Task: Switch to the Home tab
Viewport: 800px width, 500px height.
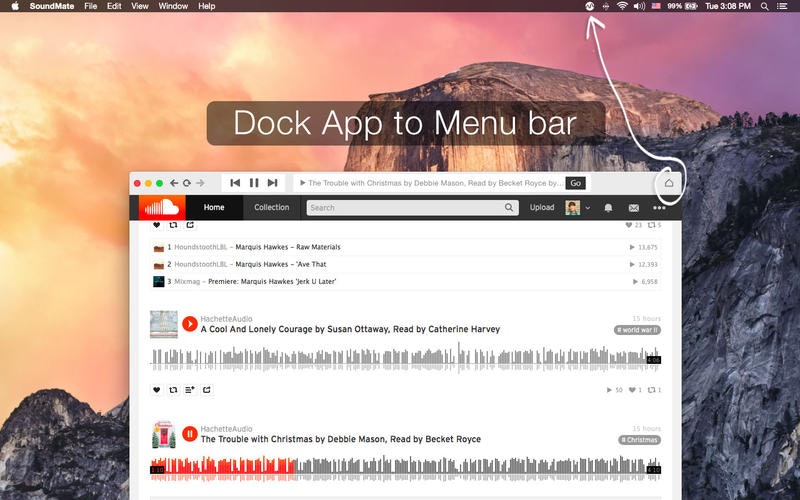Action: (214, 208)
